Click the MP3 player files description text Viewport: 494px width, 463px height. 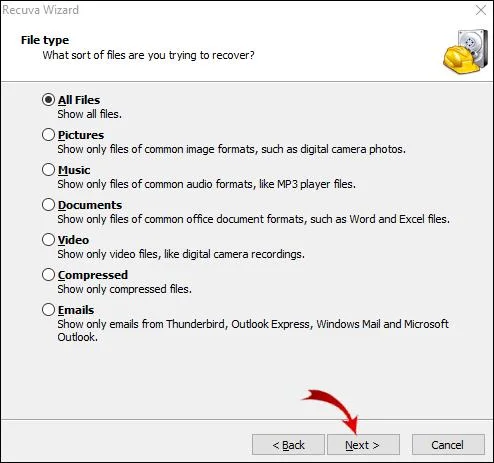tap(206, 184)
